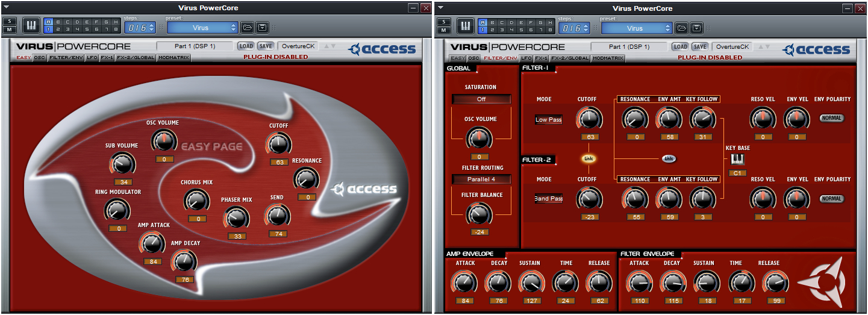
Task: Open Filter-2 Mode Band Pass selector
Action: (x=548, y=199)
